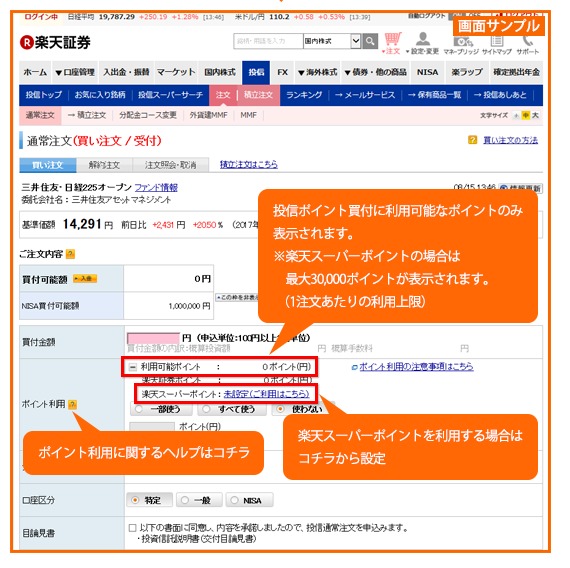Select 通常注文 in the pink bar
The width and height of the screenshot is (570, 568).
click(40, 116)
